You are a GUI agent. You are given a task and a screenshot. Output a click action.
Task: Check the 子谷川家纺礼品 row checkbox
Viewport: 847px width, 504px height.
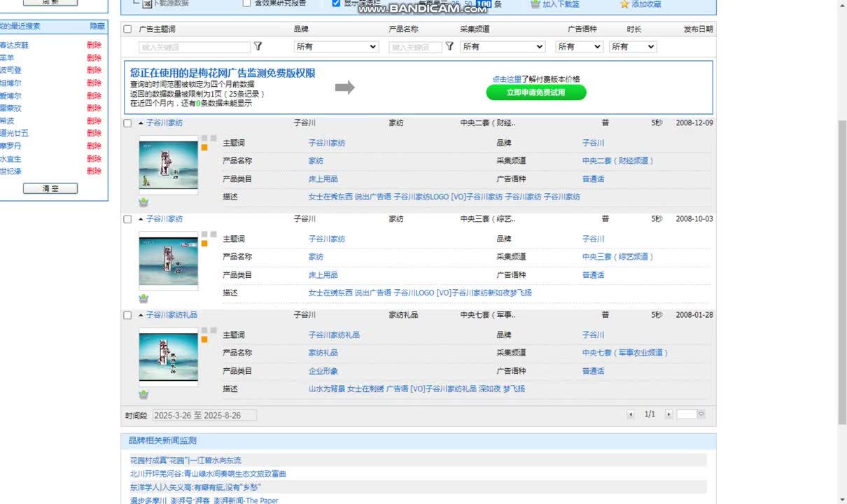click(x=127, y=315)
